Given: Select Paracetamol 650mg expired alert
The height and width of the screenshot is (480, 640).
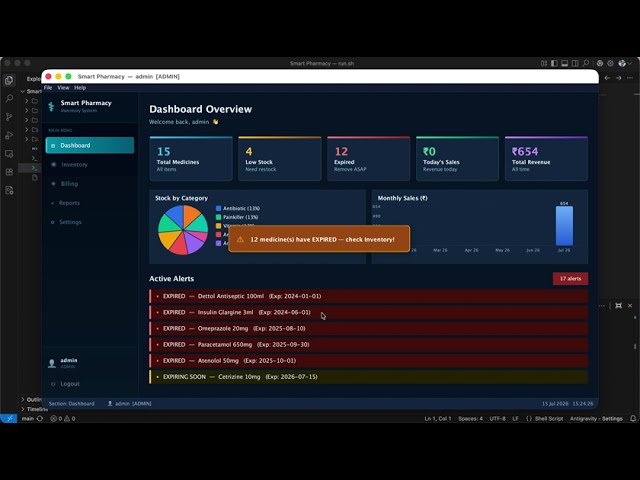Looking at the screenshot, I should [369, 344].
